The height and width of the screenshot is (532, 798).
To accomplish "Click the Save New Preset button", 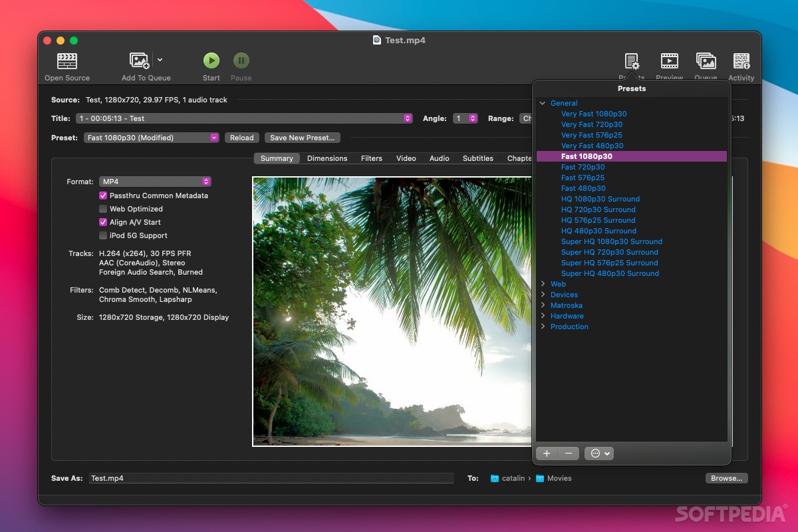I will tap(303, 138).
